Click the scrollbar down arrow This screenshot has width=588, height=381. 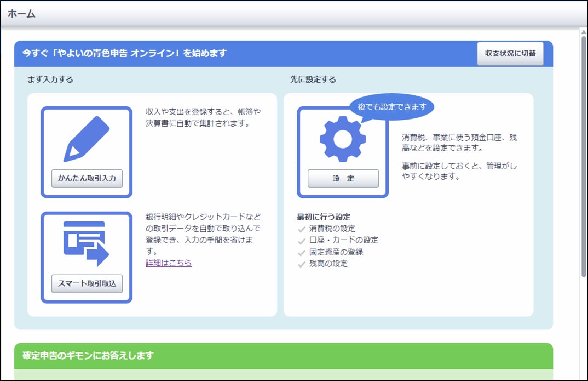pos(584,377)
